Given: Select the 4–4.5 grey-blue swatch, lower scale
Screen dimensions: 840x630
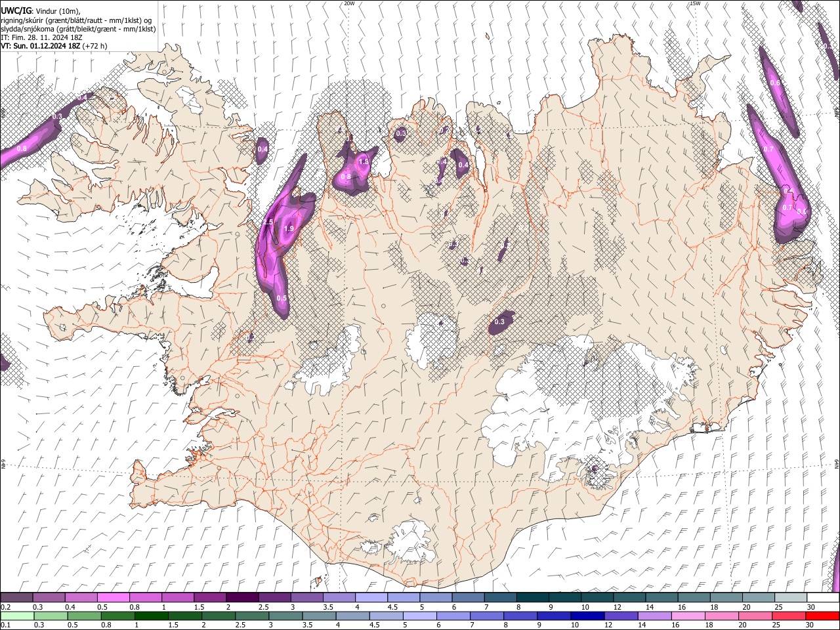Looking at the screenshot, I should (352, 616).
